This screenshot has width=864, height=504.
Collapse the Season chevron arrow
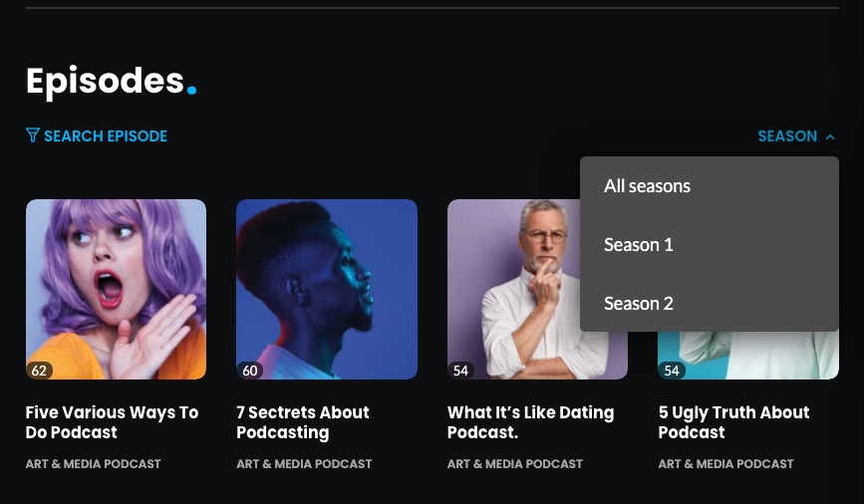(830, 136)
